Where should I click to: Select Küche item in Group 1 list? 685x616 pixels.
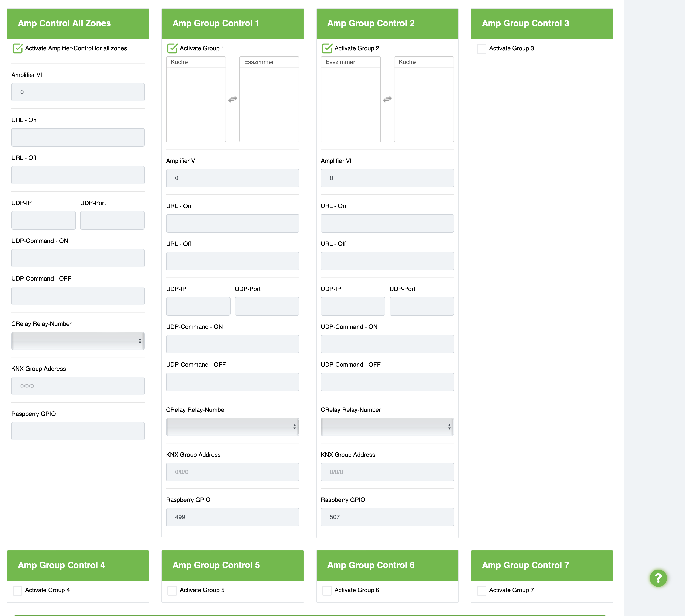pyautogui.click(x=179, y=62)
